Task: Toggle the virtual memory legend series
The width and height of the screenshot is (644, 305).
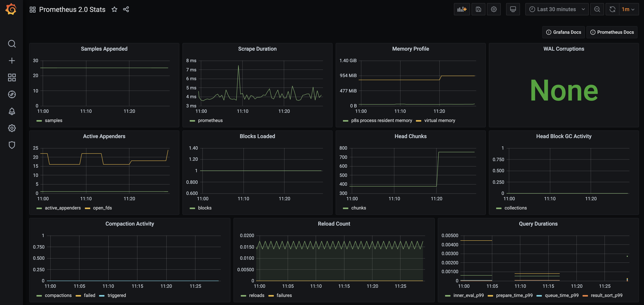Action: coord(440,120)
